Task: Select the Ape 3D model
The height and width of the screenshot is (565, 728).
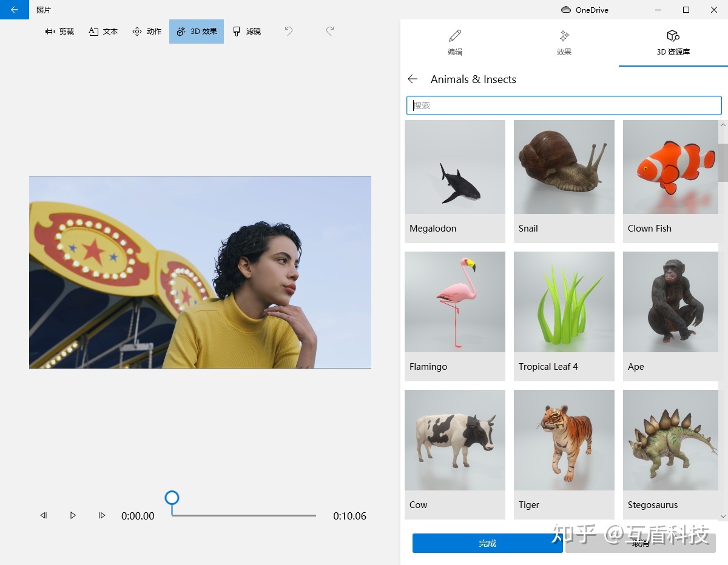Action: [x=671, y=316]
